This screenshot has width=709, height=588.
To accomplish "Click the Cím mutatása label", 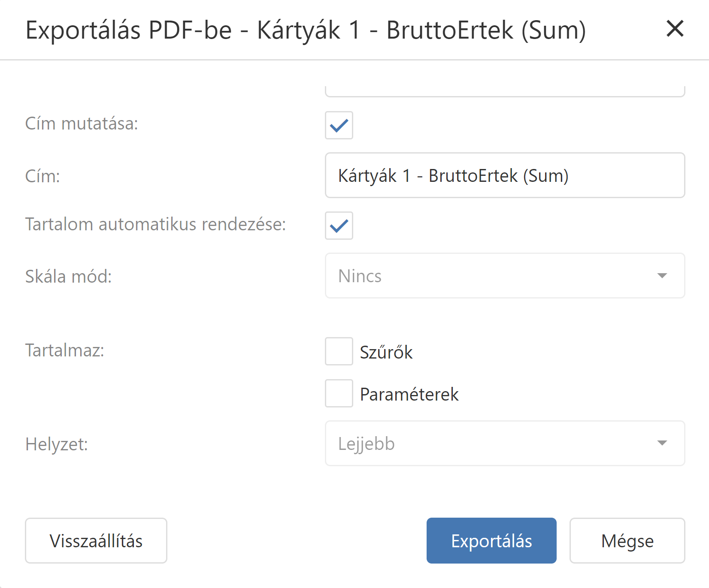I will click(x=82, y=124).
